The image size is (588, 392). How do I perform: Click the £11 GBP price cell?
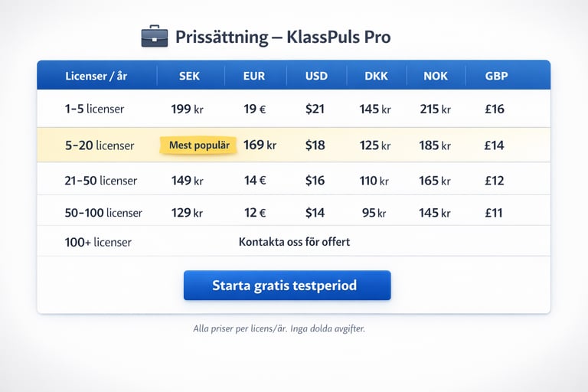[494, 213]
